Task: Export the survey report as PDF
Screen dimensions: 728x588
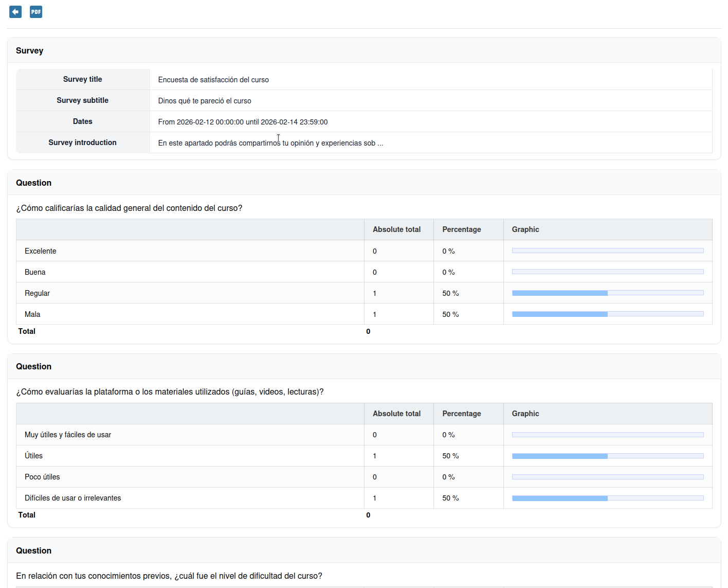Action: point(36,11)
